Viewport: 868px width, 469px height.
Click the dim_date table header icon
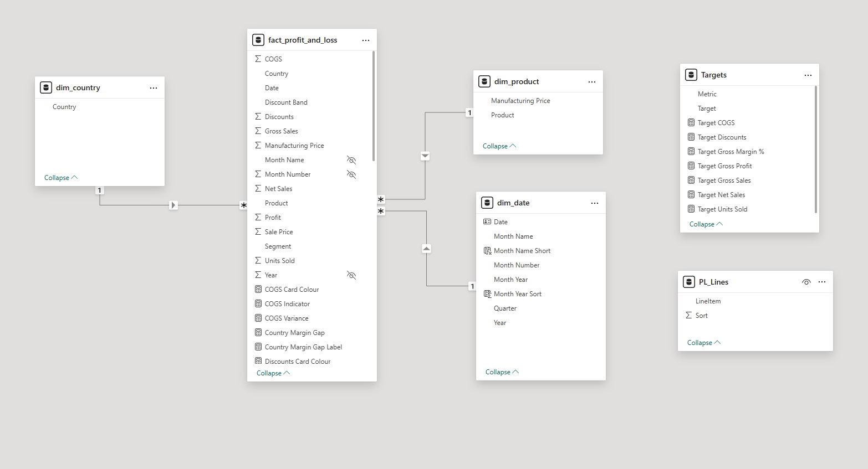[487, 203]
